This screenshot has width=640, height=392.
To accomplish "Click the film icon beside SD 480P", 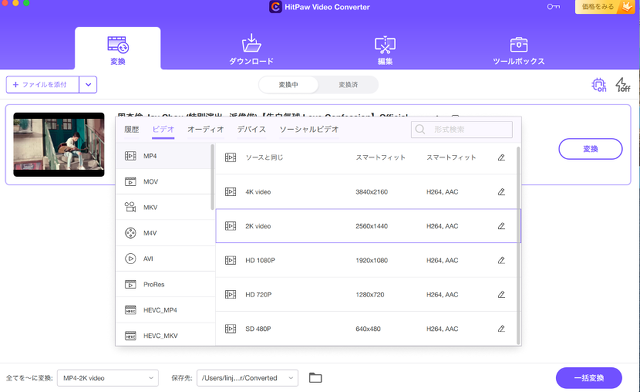I will tap(230, 329).
